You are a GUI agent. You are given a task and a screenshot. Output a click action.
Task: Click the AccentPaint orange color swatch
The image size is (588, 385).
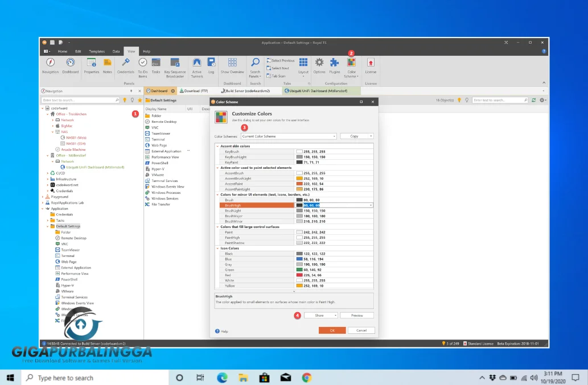click(299, 184)
